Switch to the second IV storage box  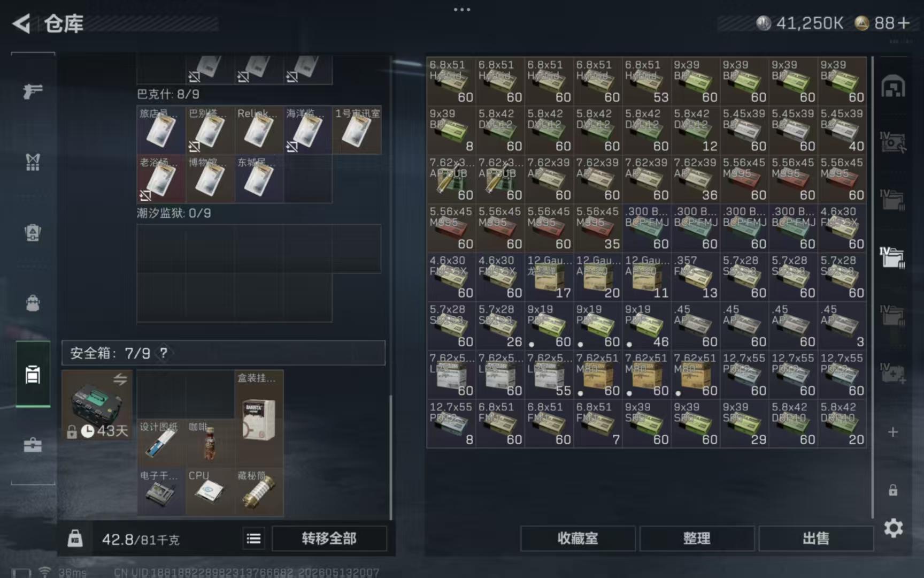[x=893, y=200]
